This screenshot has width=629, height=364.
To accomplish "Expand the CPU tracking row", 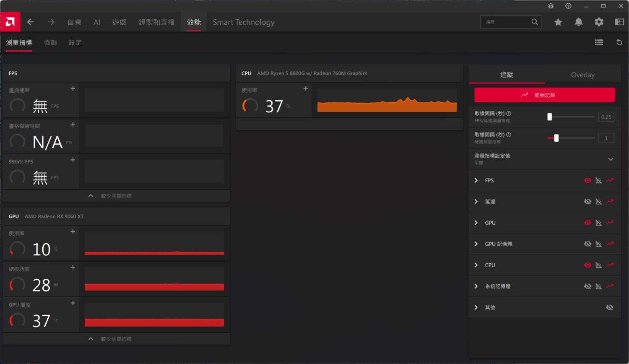I will [x=476, y=265].
